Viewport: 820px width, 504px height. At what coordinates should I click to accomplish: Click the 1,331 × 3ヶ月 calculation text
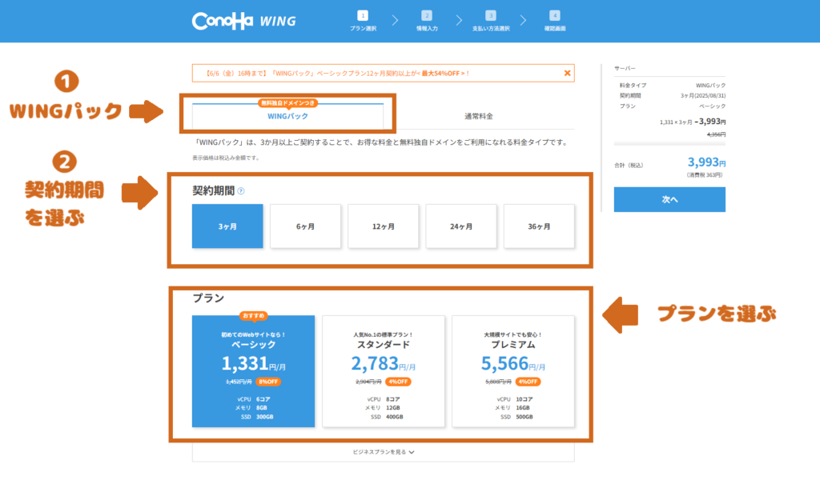676,122
